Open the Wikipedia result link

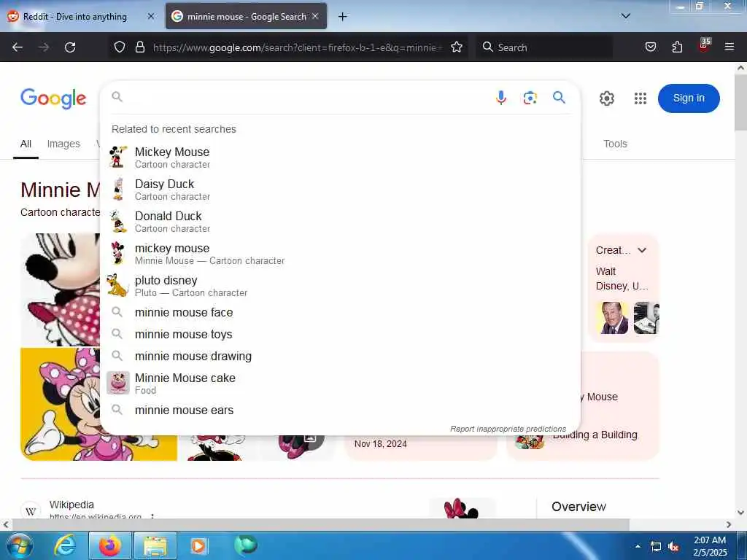[71, 505]
